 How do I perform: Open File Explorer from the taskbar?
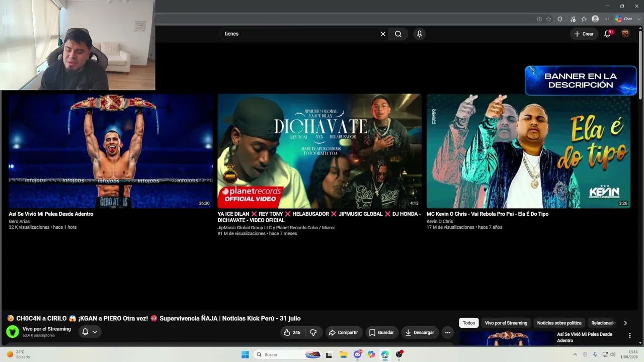coord(343,354)
